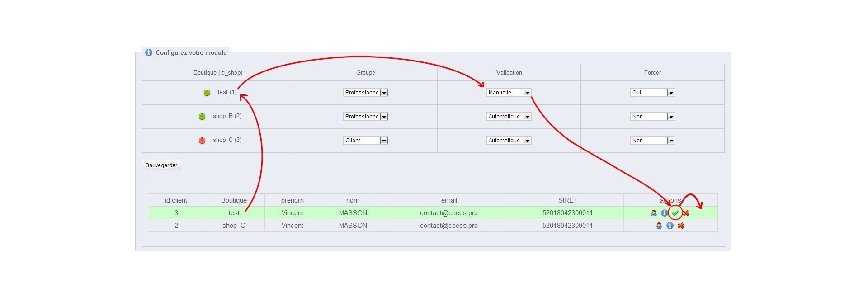Open the Manuelle validation dropdown for test shop
This screenshot has height=297, width=868.
pos(509,93)
